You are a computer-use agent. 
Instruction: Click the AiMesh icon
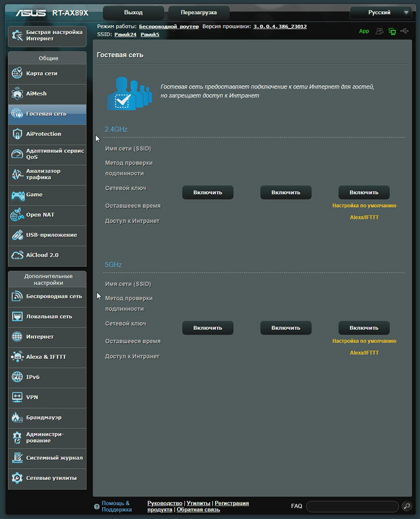click(x=17, y=93)
